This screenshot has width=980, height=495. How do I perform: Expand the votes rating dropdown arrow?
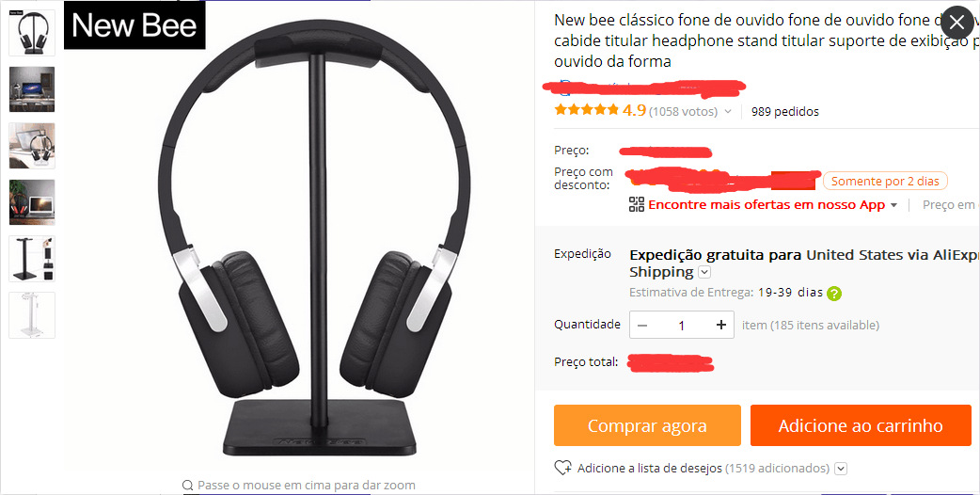click(x=728, y=111)
